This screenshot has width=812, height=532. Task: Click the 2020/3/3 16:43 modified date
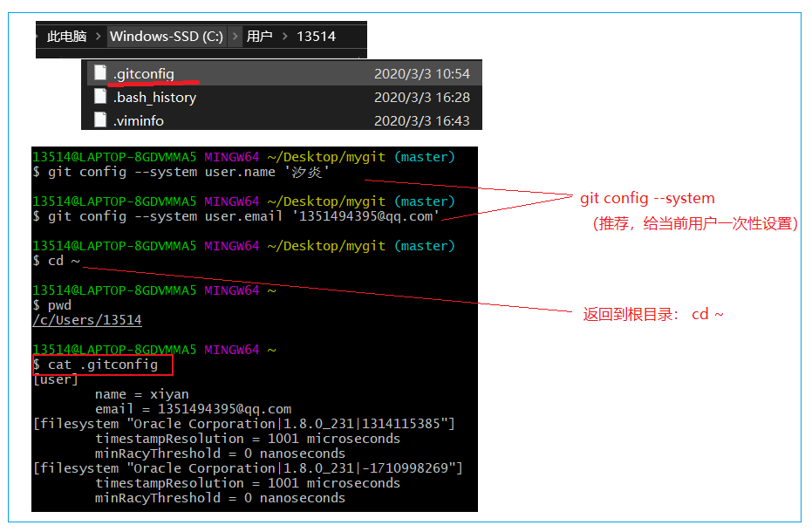(x=421, y=120)
